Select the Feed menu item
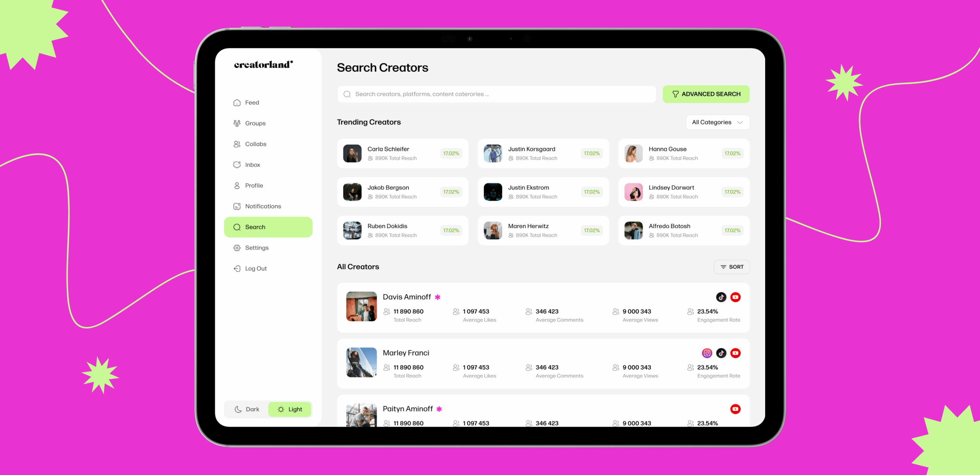 tap(252, 103)
